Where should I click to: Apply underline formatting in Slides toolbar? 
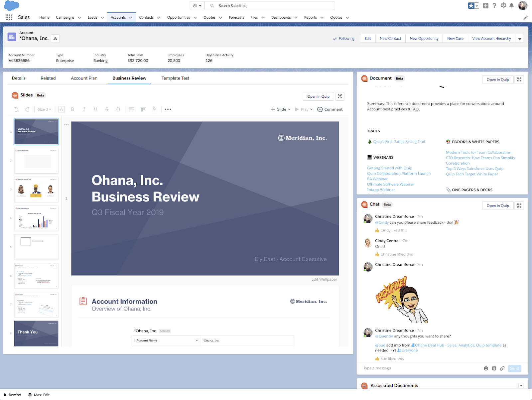pyautogui.click(x=95, y=109)
